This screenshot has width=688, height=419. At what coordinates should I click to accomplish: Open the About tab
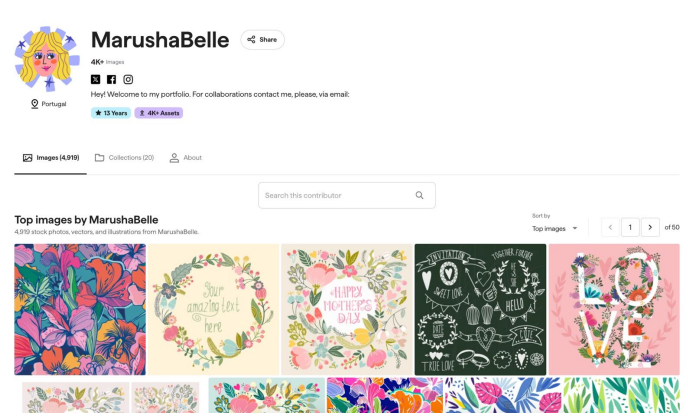pyautogui.click(x=186, y=158)
